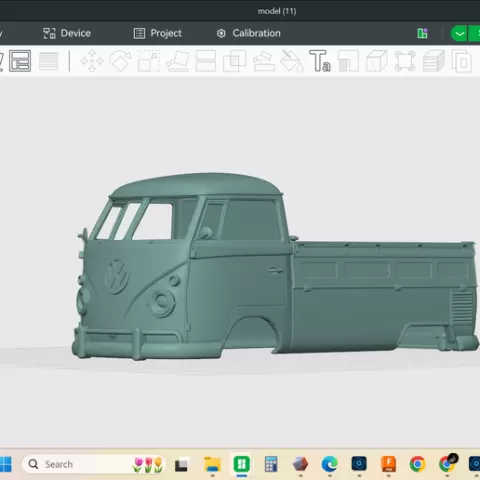Select the Rotate tool
480x480 pixels.
(120, 61)
